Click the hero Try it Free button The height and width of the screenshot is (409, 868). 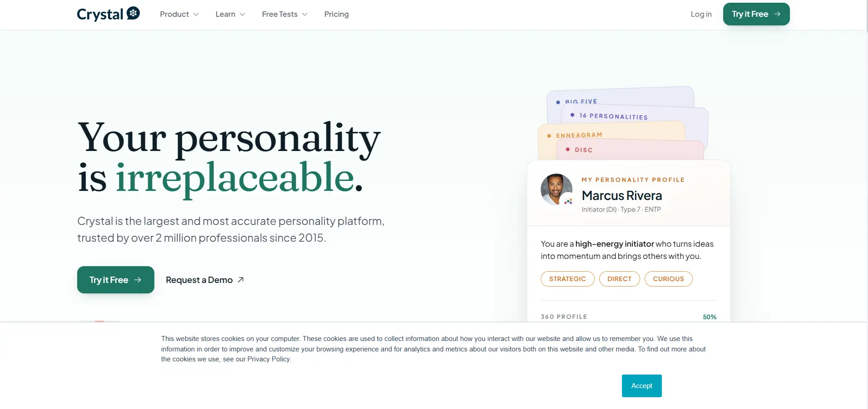[116, 280]
